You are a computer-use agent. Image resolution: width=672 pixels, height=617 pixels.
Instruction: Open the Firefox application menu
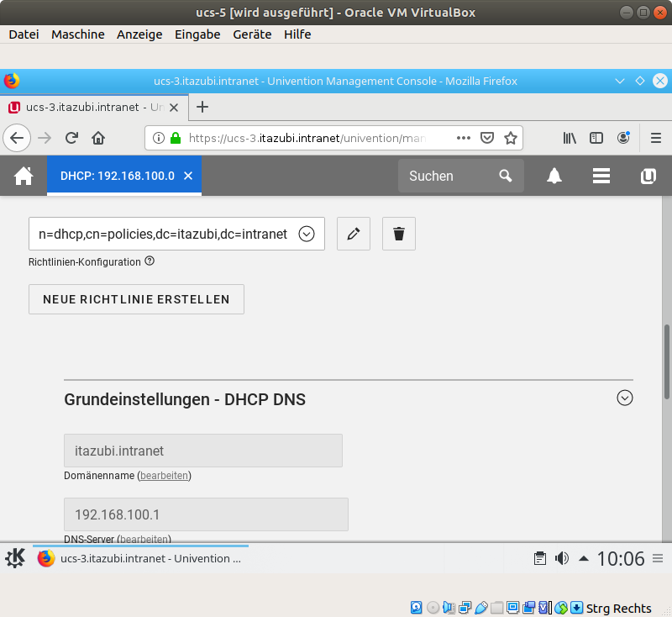(656, 138)
